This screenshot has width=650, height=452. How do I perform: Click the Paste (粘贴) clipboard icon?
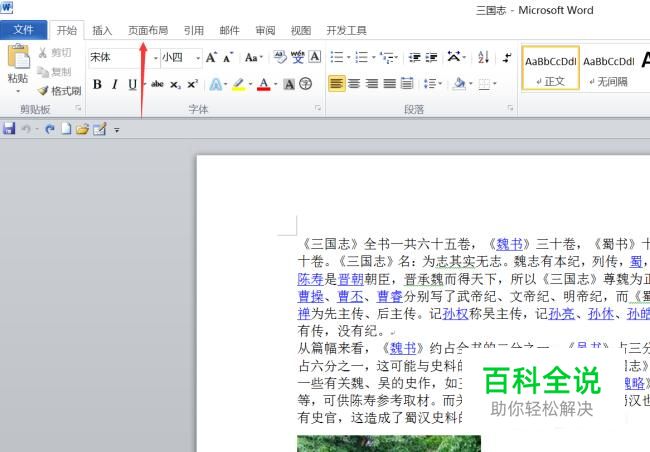[18, 60]
